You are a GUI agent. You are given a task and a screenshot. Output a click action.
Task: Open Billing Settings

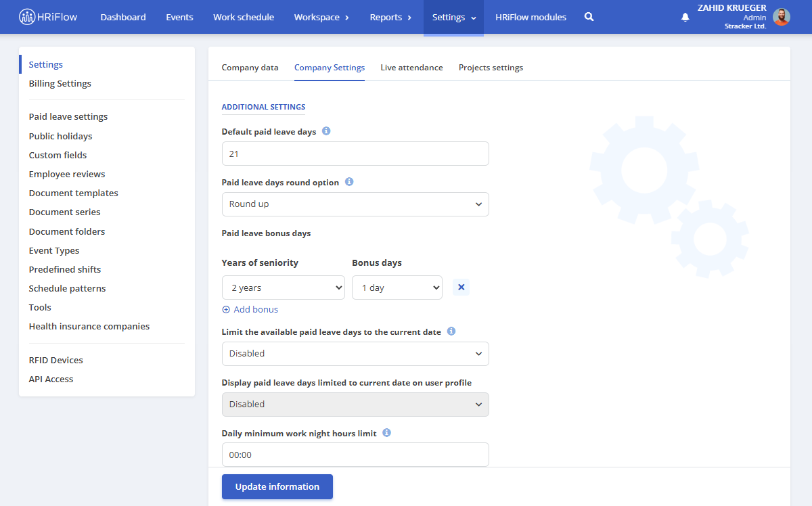pos(60,84)
